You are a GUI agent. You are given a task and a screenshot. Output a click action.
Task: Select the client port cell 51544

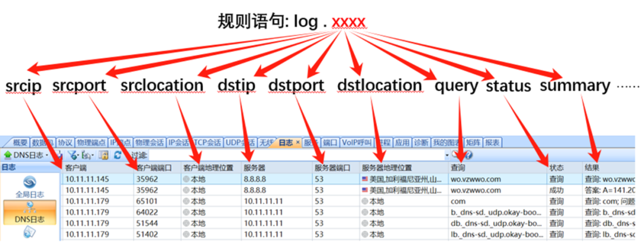click(157, 223)
